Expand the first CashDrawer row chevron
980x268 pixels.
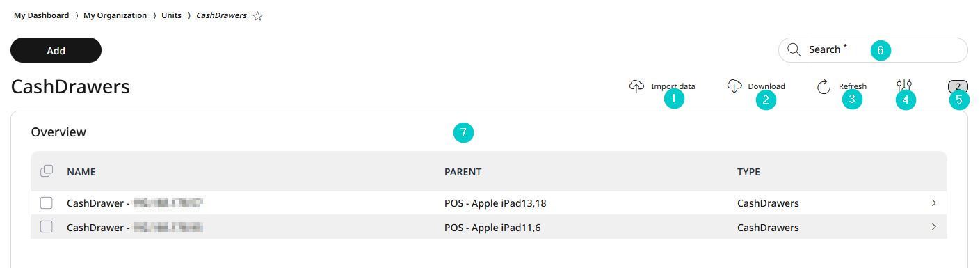coord(933,203)
